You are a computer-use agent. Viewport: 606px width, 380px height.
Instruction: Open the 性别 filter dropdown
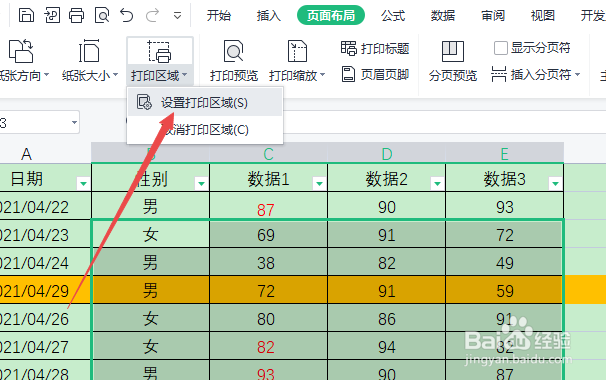pyautogui.click(x=201, y=183)
